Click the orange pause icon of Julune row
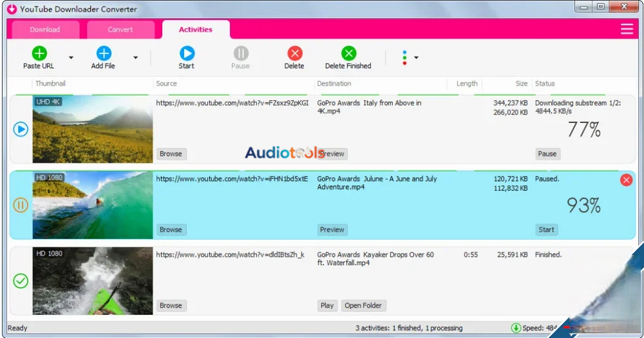Screen dimensions: 644x338 21,205
